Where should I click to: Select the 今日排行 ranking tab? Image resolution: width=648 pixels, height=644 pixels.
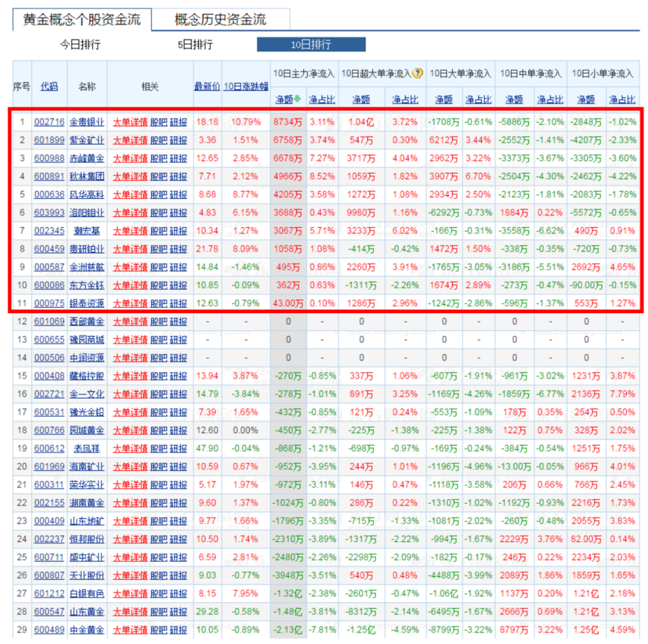[x=80, y=45]
